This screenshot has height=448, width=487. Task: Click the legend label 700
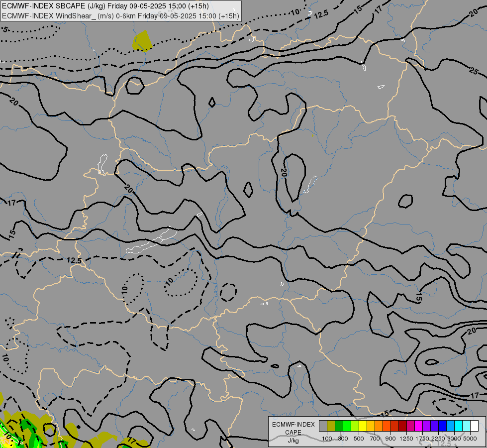click(x=375, y=439)
